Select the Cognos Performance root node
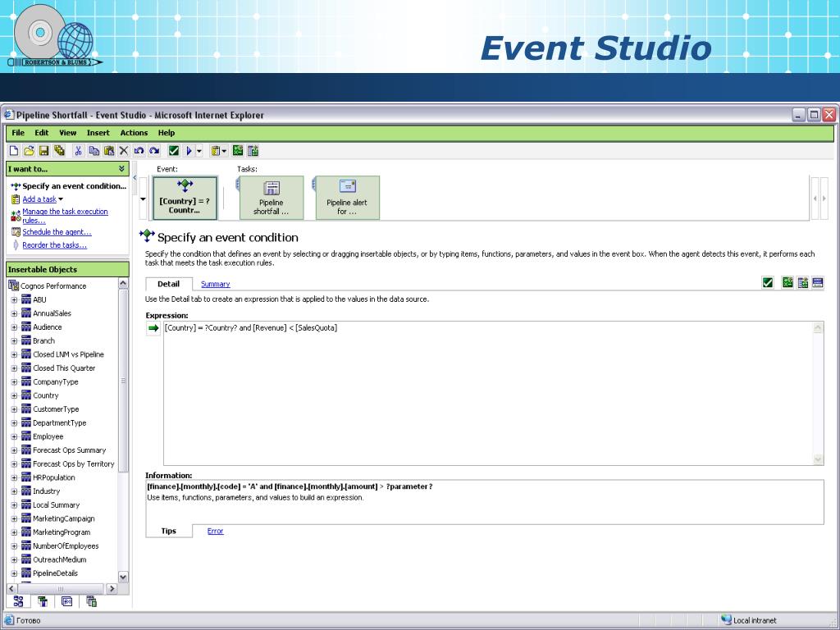Image resolution: width=840 pixels, height=630 pixels. [53, 286]
